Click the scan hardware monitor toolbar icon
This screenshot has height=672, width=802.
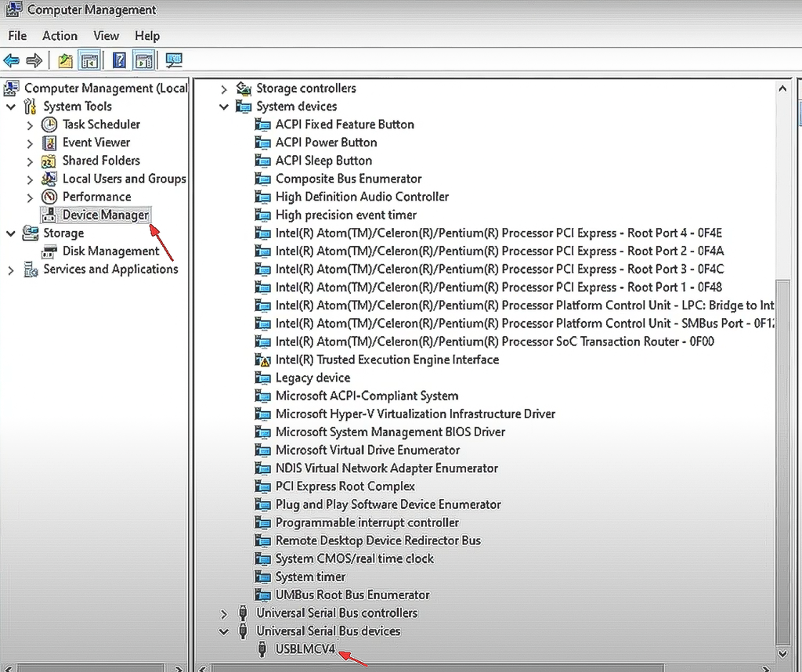[x=174, y=61]
